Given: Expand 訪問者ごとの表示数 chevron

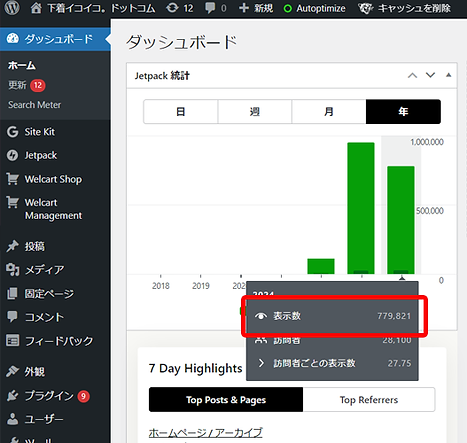Looking at the screenshot, I should 261,363.
